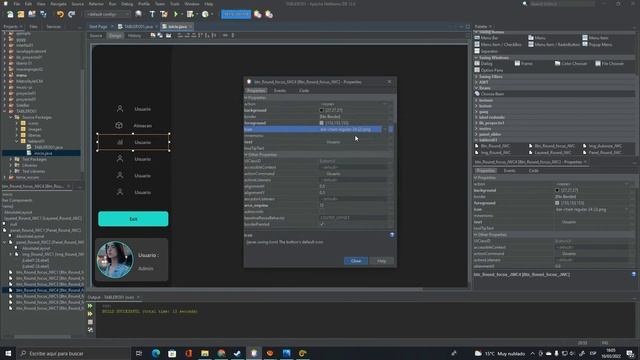The height and width of the screenshot is (360, 640).
Task: Click the New File toolbar icon
Action: [x=10, y=14]
